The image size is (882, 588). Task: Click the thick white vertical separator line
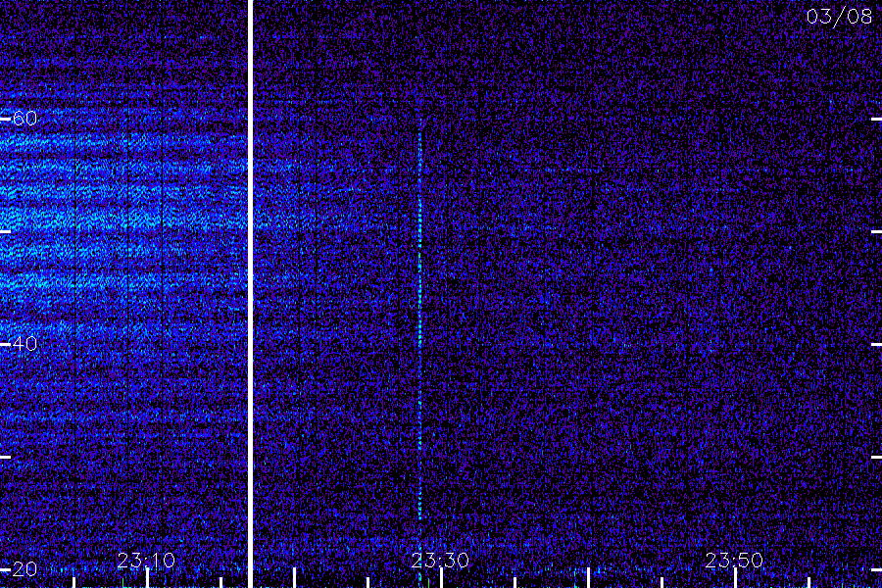point(250,294)
